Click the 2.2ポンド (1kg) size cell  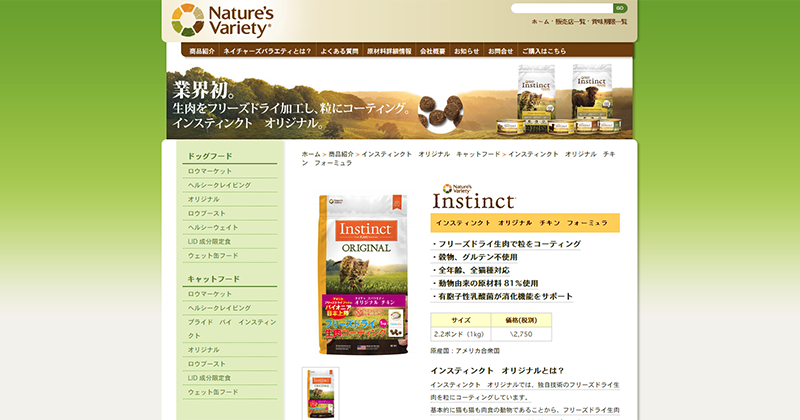click(461, 334)
